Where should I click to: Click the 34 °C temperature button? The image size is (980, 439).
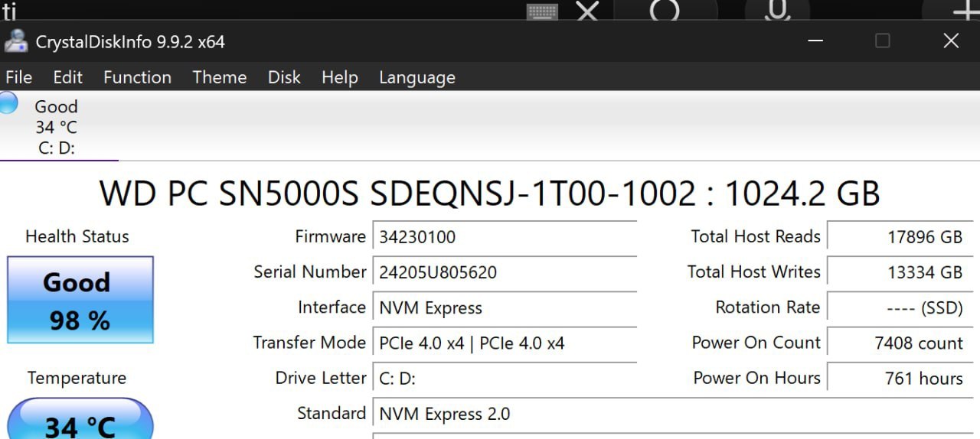(x=80, y=419)
